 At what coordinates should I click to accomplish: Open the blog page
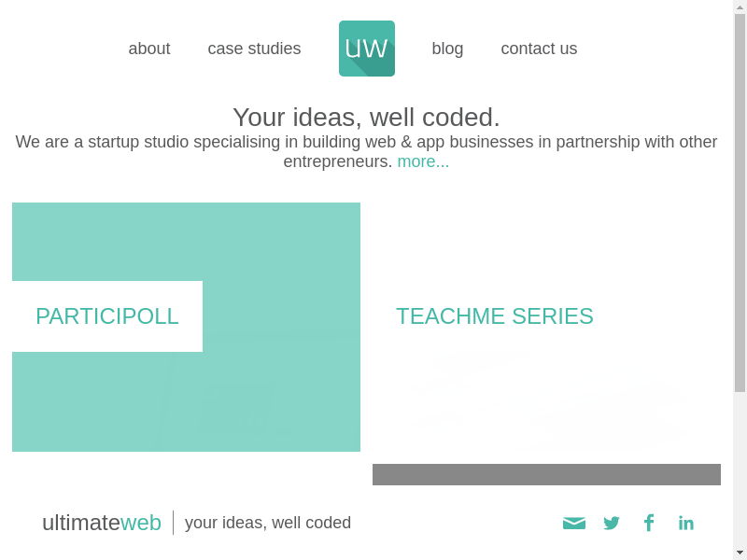(x=447, y=49)
